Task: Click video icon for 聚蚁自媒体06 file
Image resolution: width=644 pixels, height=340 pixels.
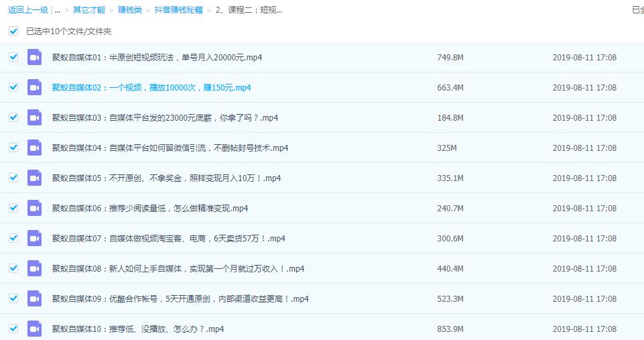Action: (x=34, y=209)
